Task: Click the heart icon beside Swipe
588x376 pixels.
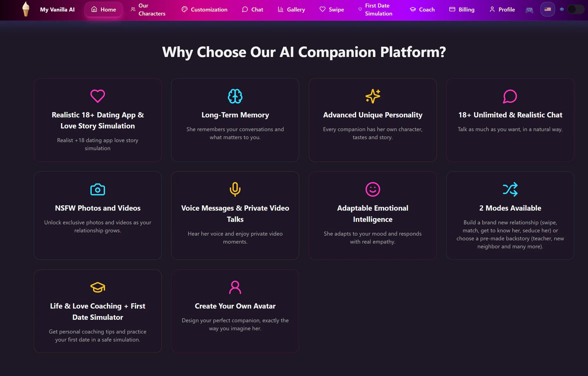Action: [x=322, y=9]
